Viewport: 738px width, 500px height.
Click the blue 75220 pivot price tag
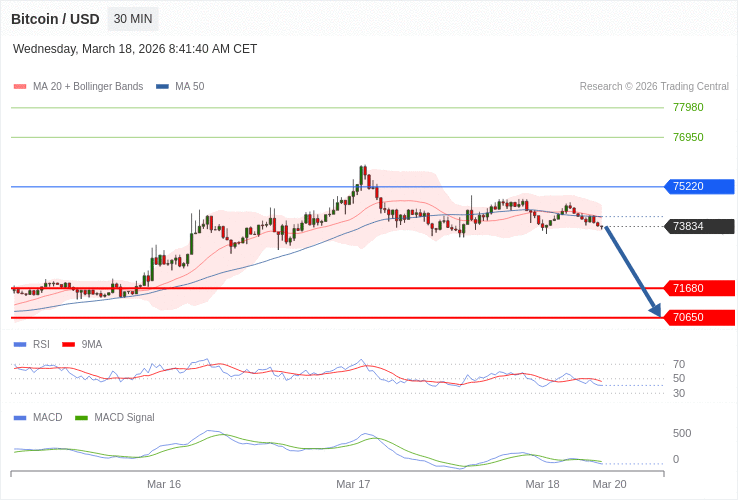pos(699,186)
